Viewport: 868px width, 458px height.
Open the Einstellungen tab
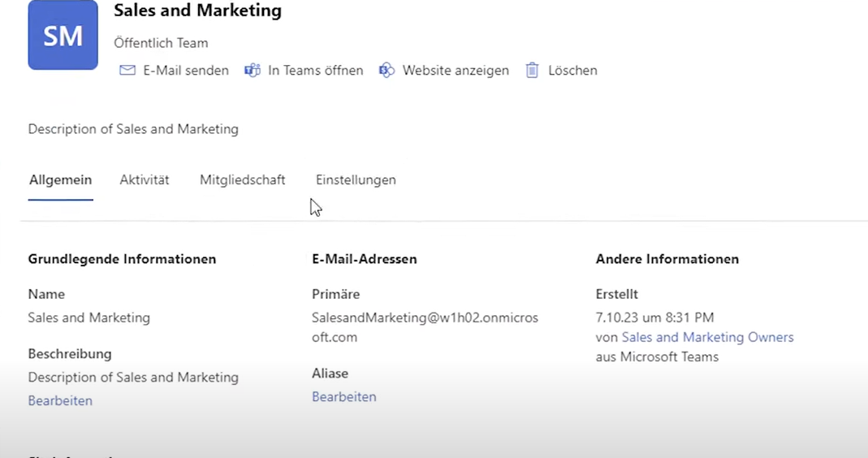coord(356,179)
